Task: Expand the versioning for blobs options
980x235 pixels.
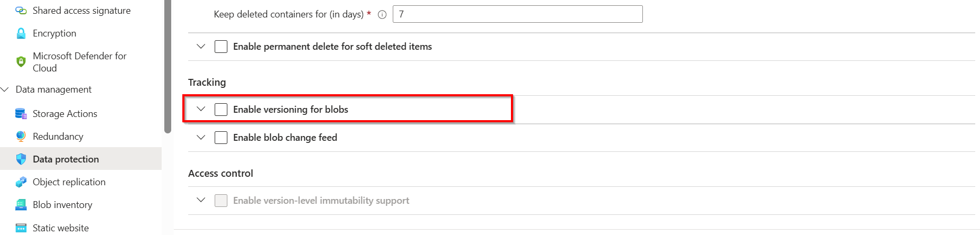Action: [201, 109]
